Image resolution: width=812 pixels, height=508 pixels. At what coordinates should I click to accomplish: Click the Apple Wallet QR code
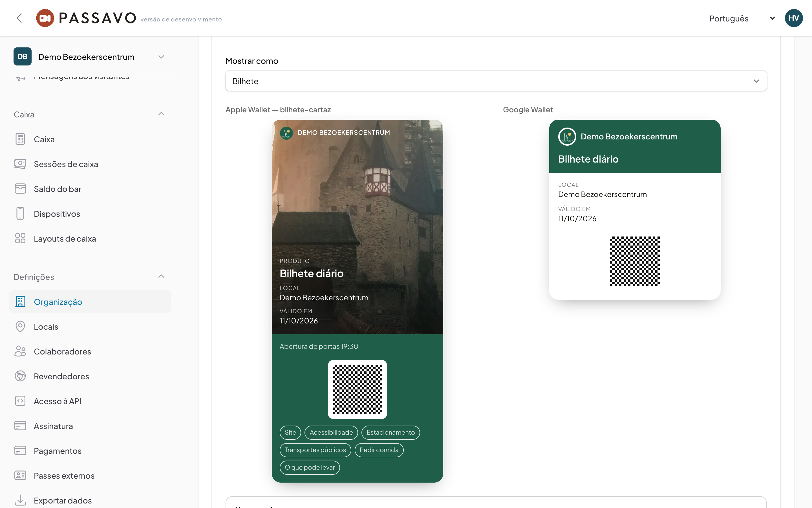pos(357,389)
